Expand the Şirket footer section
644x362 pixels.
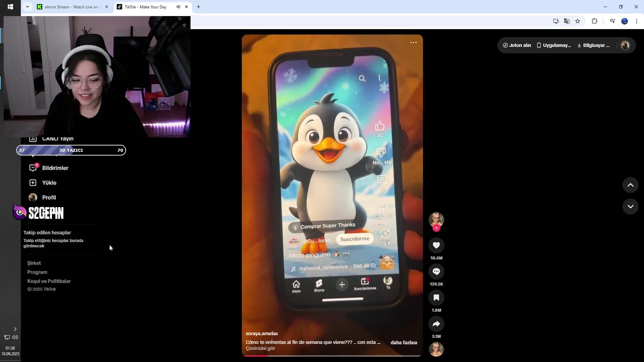34,263
